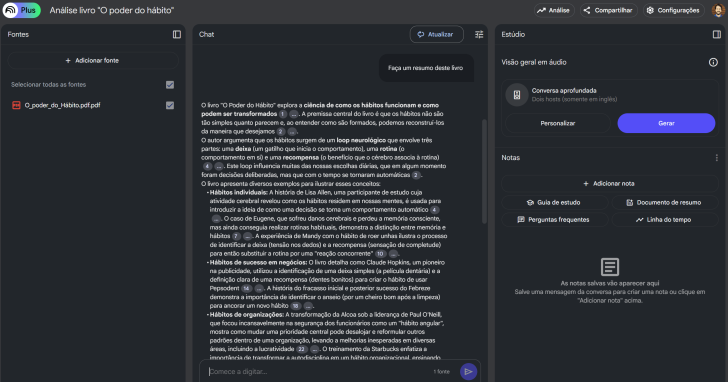Open chat configuration sliders icon
The height and width of the screenshot is (382, 728).
tap(479, 34)
